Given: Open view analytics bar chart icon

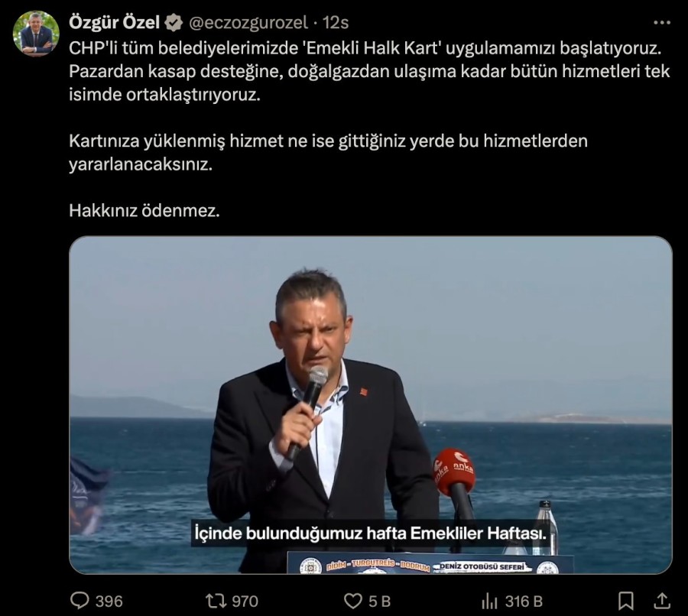Looking at the screenshot, I should pyautogui.click(x=490, y=601).
